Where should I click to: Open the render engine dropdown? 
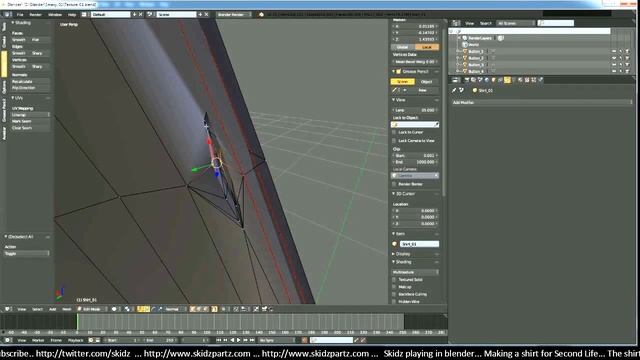point(233,15)
